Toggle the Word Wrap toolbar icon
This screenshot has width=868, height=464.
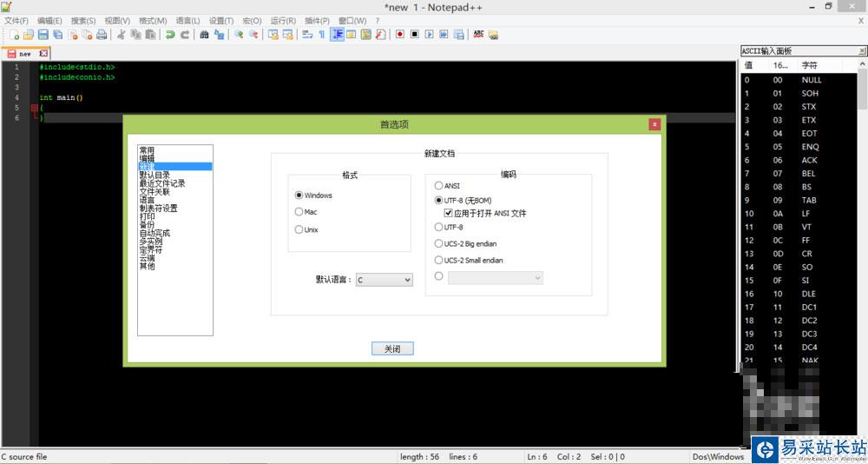coord(308,35)
